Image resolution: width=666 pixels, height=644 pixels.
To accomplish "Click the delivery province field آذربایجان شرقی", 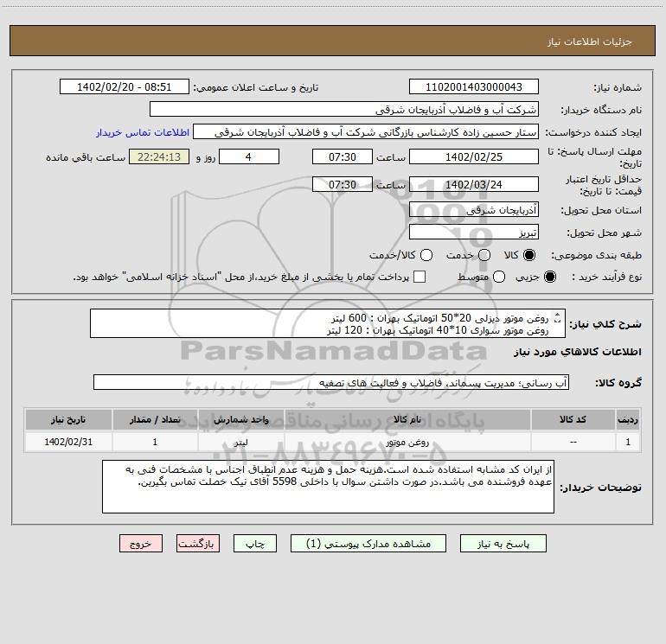I will click(x=474, y=209).
